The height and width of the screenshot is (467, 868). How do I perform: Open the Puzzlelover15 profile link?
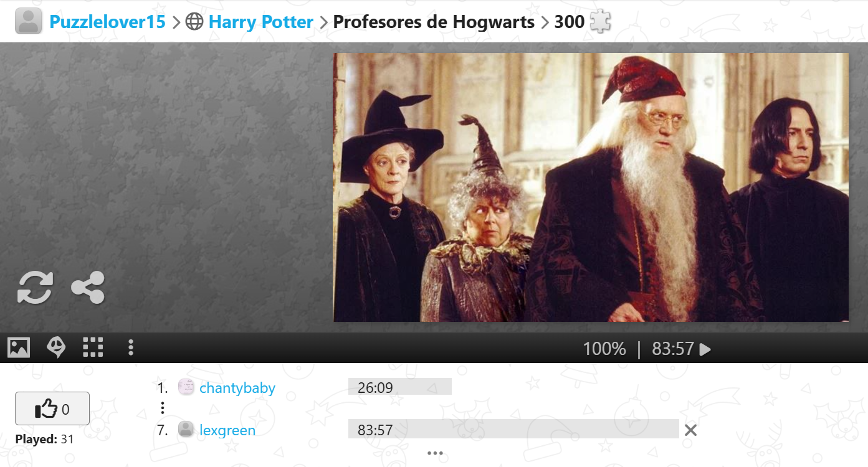tap(107, 22)
